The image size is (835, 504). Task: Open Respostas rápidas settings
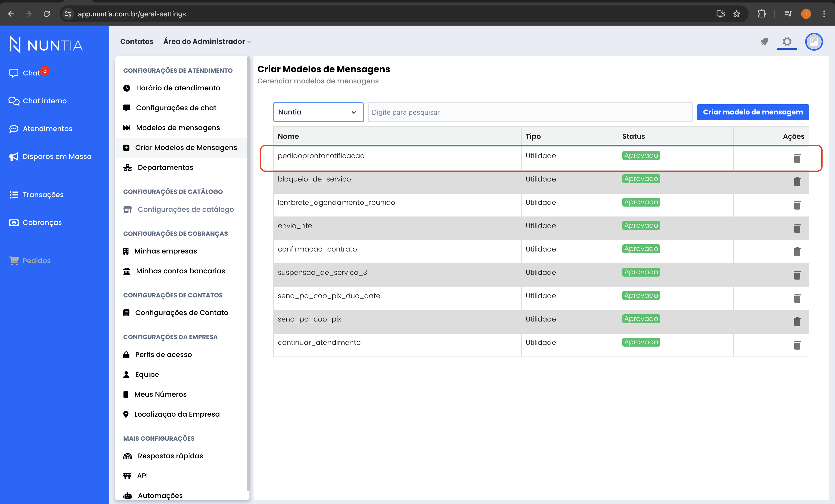coord(163,456)
